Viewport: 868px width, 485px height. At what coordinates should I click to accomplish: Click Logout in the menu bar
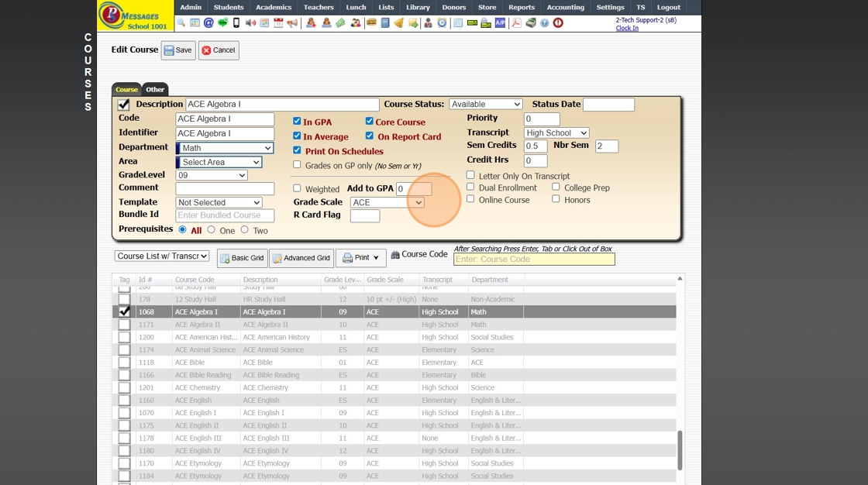(668, 7)
